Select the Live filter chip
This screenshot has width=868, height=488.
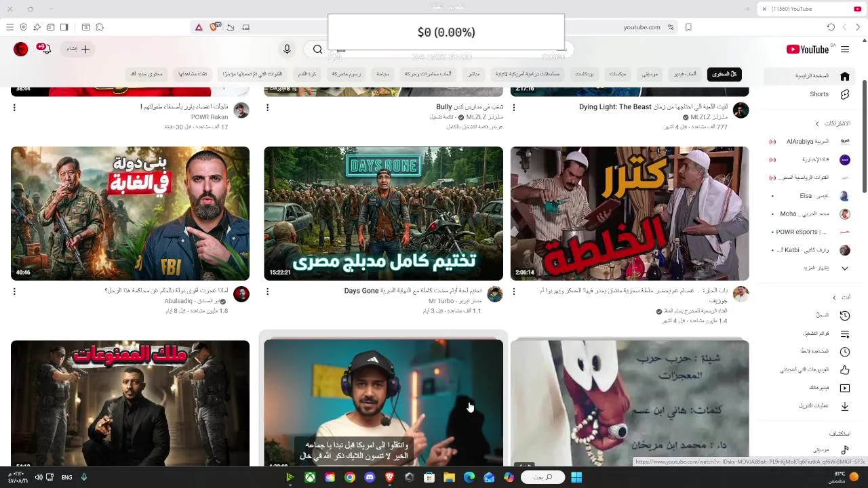click(474, 74)
